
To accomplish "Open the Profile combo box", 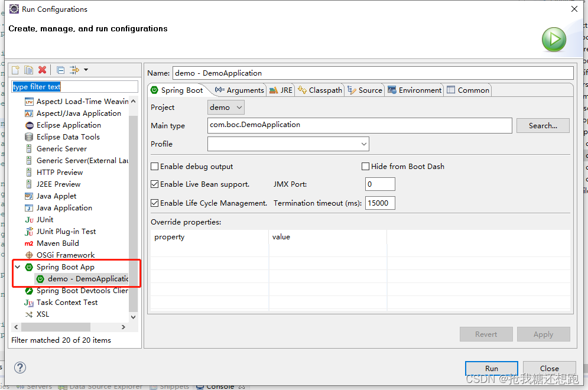I will [288, 144].
